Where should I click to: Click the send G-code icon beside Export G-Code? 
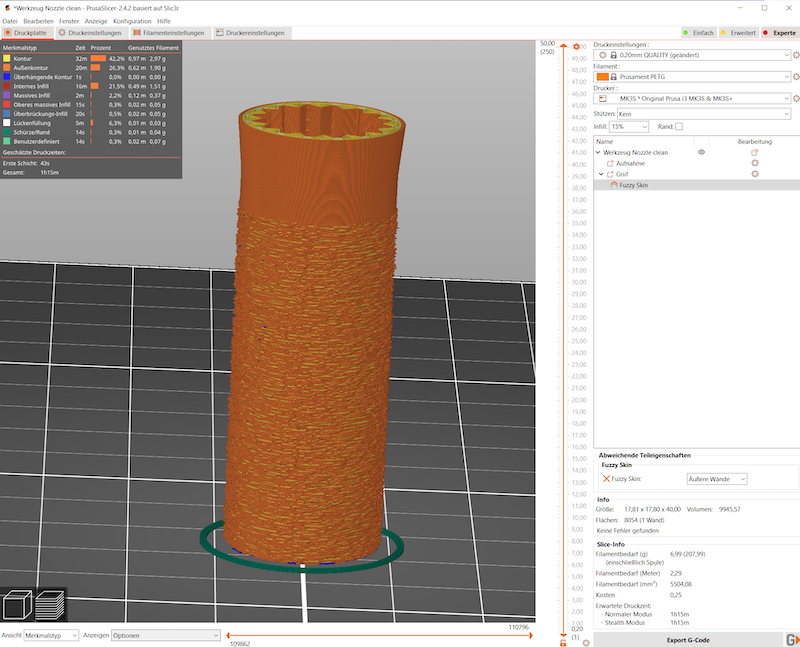click(792, 640)
